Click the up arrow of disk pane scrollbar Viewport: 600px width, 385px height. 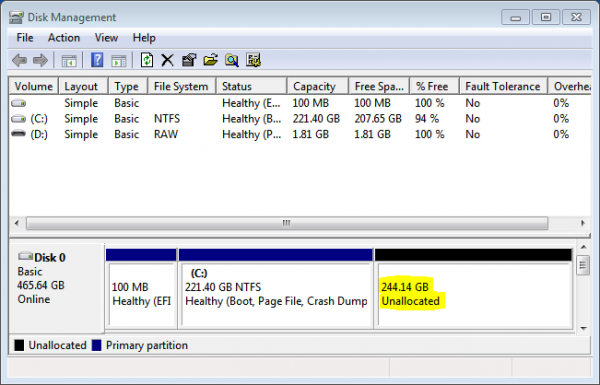[584, 247]
